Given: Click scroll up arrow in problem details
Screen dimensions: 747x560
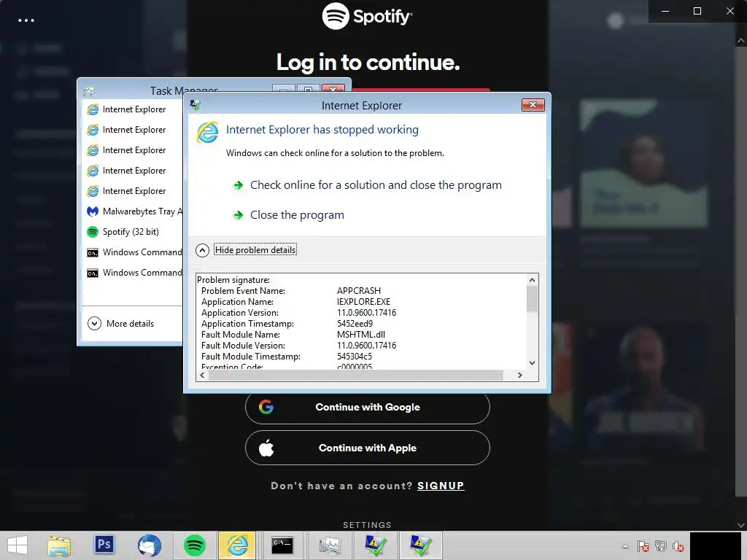Looking at the screenshot, I should click(x=532, y=280).
